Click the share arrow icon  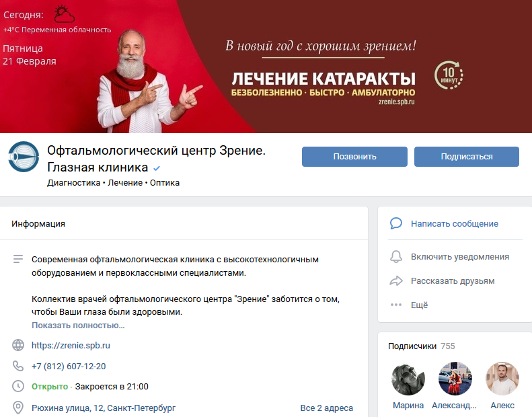point(396,281)
